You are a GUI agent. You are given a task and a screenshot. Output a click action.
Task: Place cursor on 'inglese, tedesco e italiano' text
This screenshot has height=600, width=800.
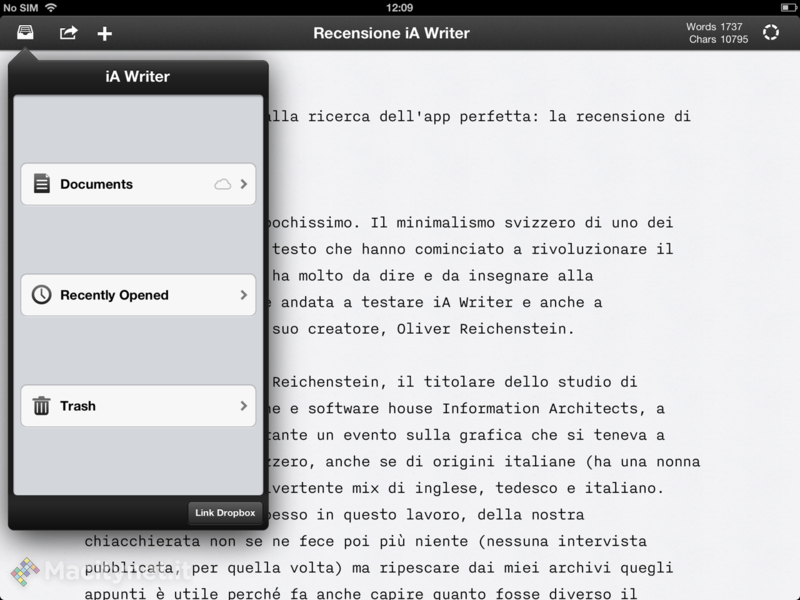pos(535,488)
